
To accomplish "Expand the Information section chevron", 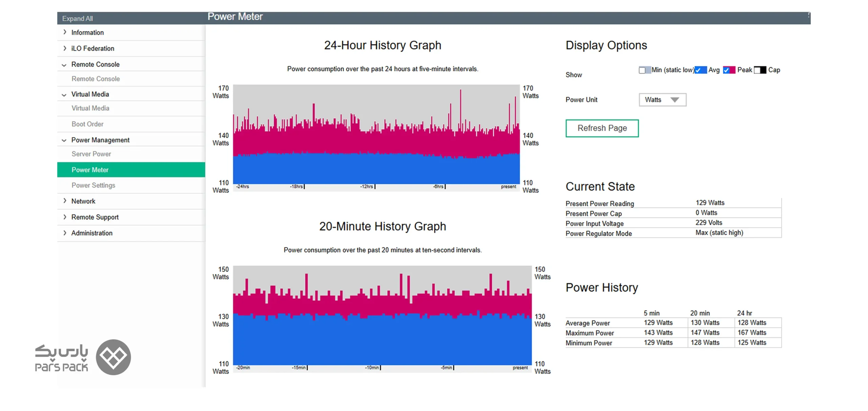I will tap(65, 32).
